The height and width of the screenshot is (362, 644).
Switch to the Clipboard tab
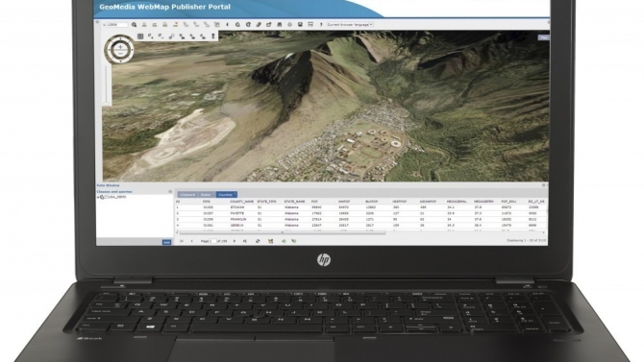pos(187,195)
